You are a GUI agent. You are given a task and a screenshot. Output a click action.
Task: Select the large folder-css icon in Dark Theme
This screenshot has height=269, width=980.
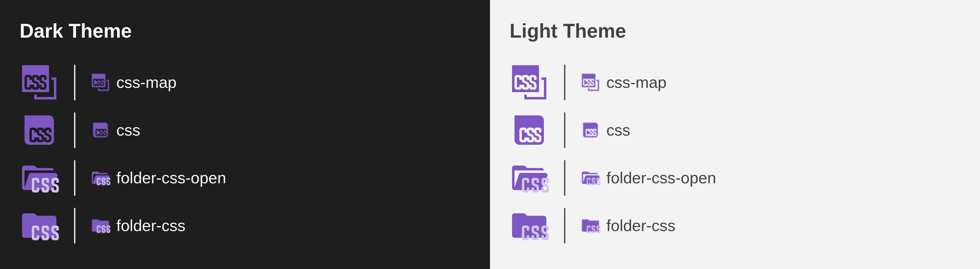pyautogui.click(x=41, y=226)
